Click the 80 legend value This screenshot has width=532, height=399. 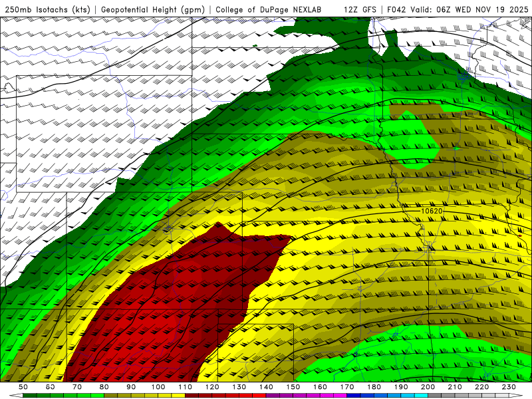(104, 387)
